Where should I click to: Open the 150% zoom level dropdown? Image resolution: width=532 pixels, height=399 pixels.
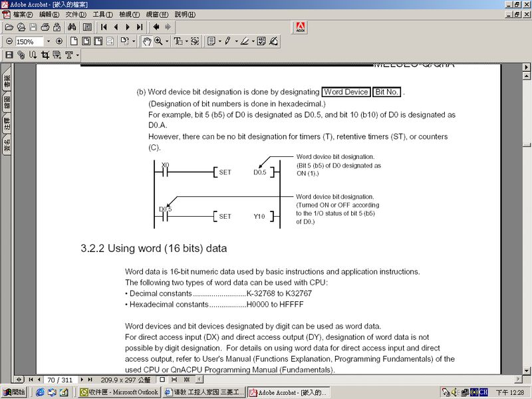(x=48, y=41)
